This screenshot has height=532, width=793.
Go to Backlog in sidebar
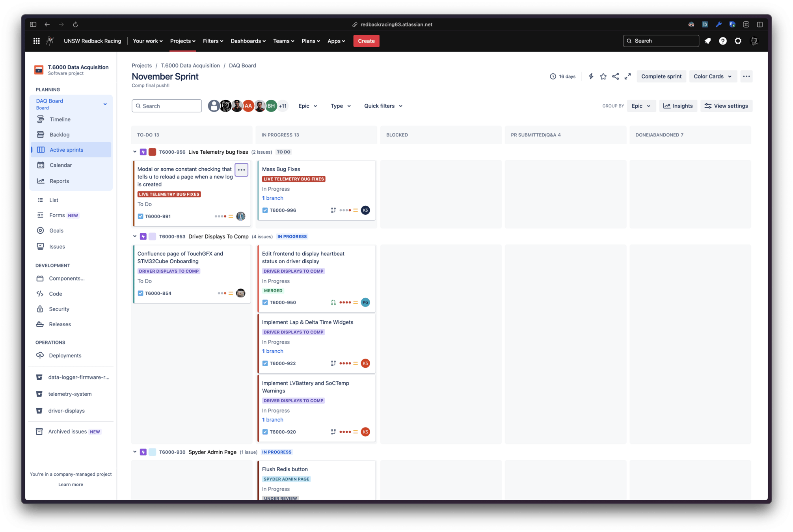60,135
